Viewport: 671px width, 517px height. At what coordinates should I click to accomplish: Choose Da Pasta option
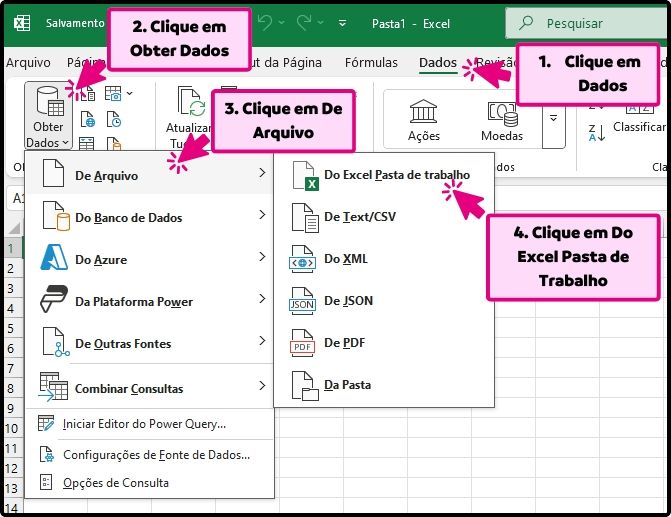click(384, 385)
